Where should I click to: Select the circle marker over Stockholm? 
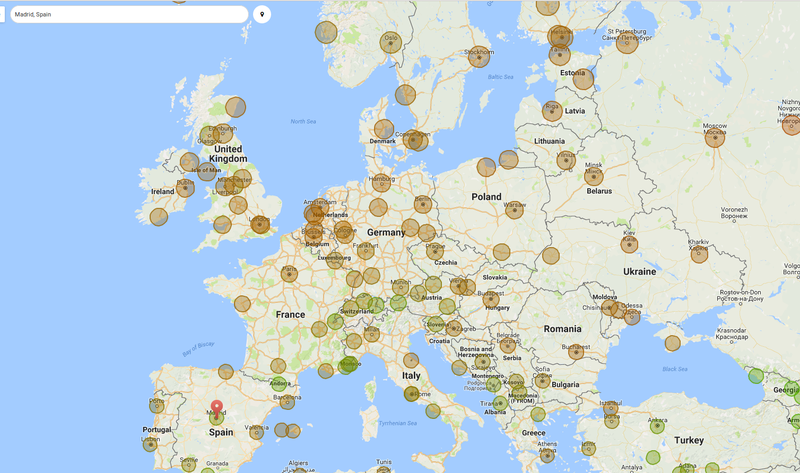point(479,58)
